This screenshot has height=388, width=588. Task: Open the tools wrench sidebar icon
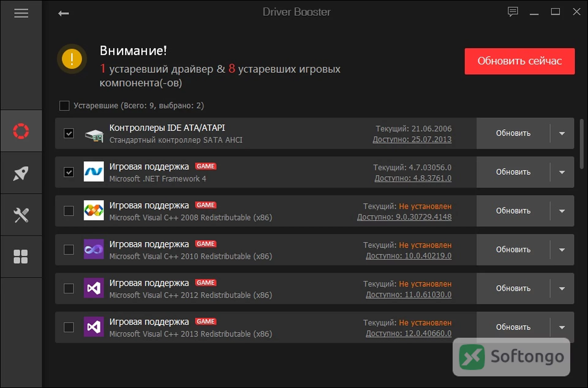21,215
